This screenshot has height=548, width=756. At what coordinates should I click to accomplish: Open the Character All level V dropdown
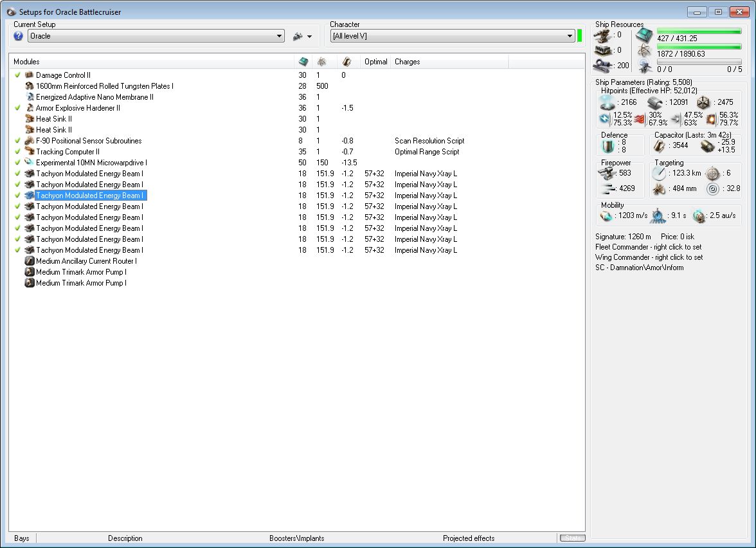(x=453, y=36)
